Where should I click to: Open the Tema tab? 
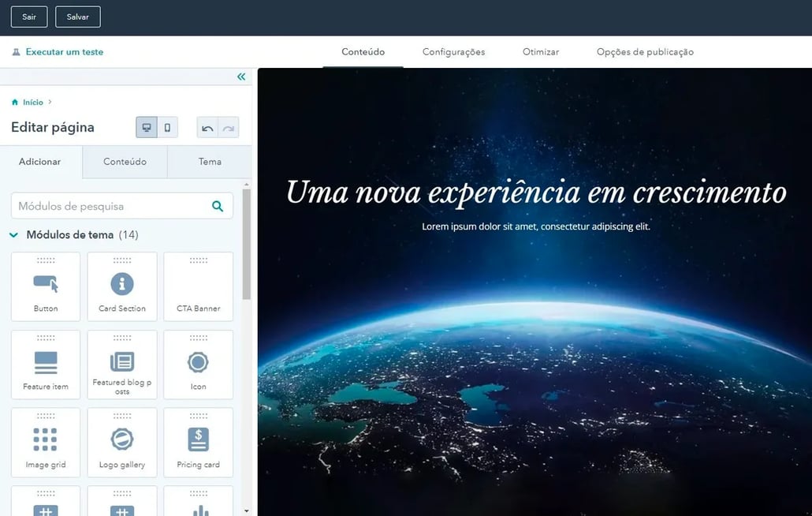[x=209, y=162]
